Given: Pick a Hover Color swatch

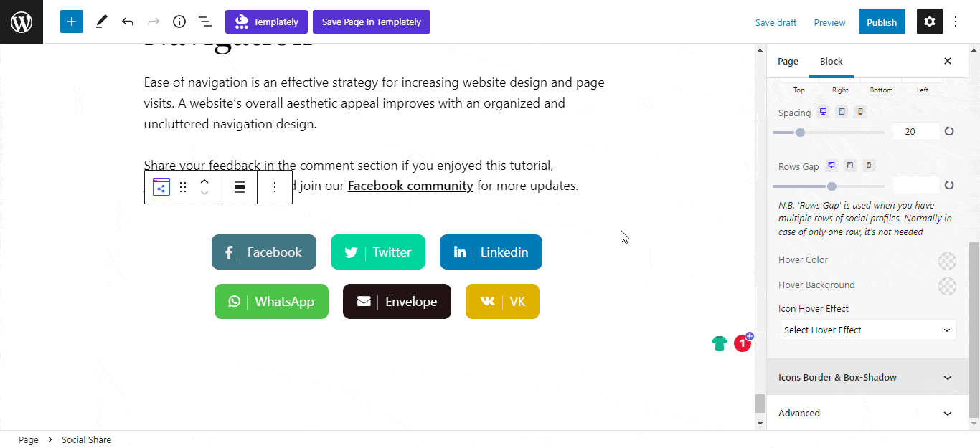Looking at the screenshot, I should [947, 260].
